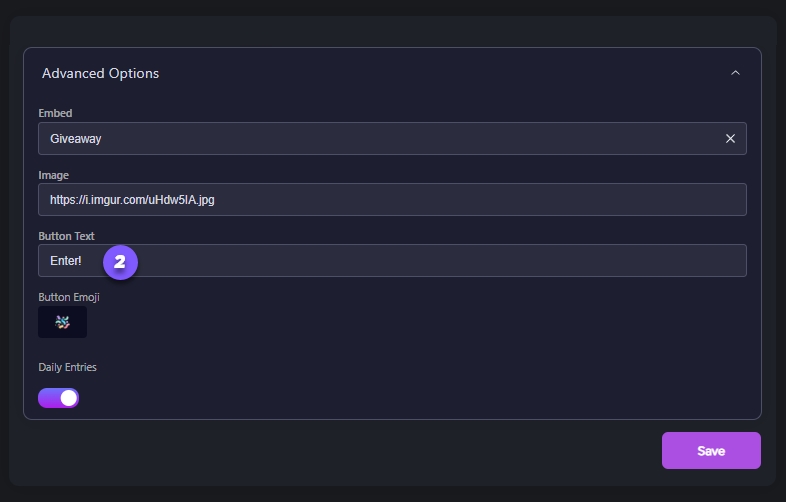Click the imgur link text in Image field
The width and height of the screenshot is (786, 502).
(132, 200)
